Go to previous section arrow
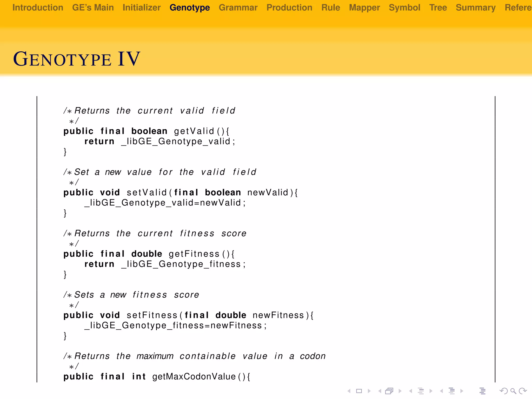The width and height of the screenshot is (532, 399). (441, 391)
